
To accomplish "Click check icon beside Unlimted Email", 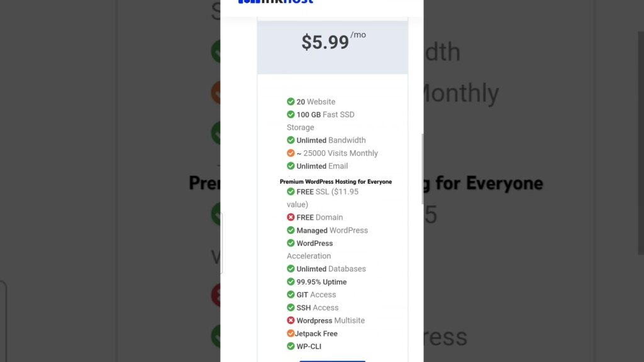I will pyautogui.click(x=291, y=166).
